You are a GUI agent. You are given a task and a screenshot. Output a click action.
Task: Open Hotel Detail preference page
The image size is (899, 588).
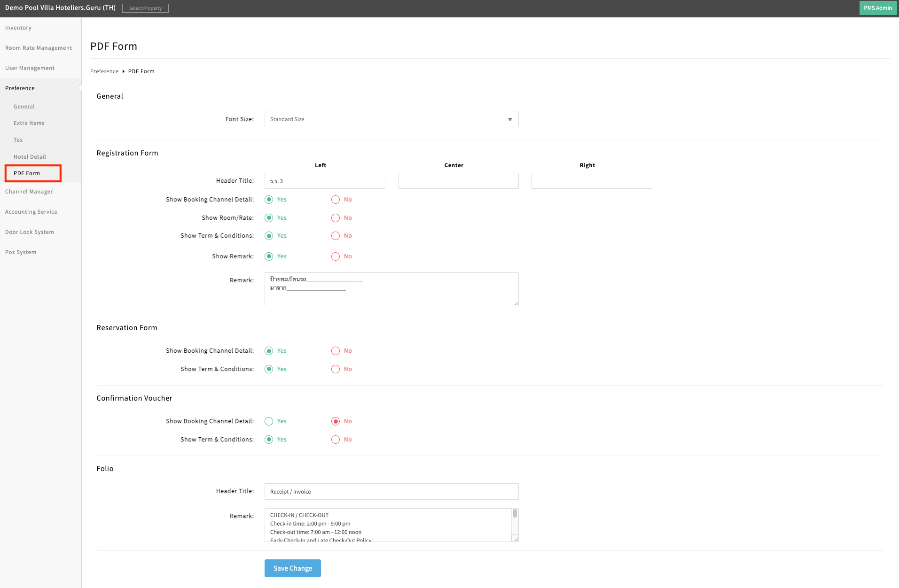point(30,157)
